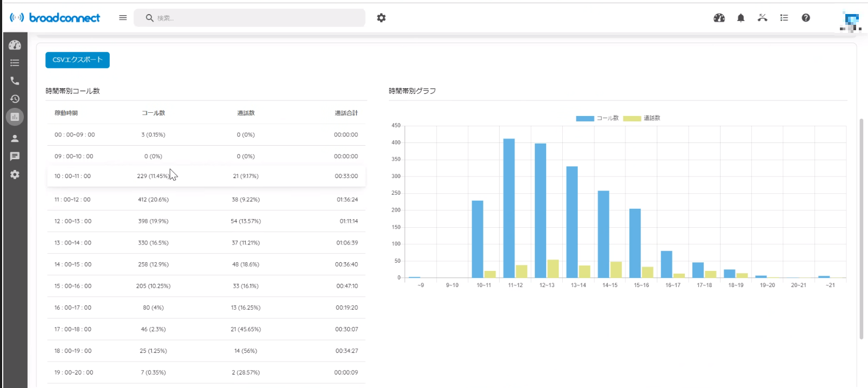Click the CSVエクスポート button
This screenshot has height=388, width=868.
point(77,60)
